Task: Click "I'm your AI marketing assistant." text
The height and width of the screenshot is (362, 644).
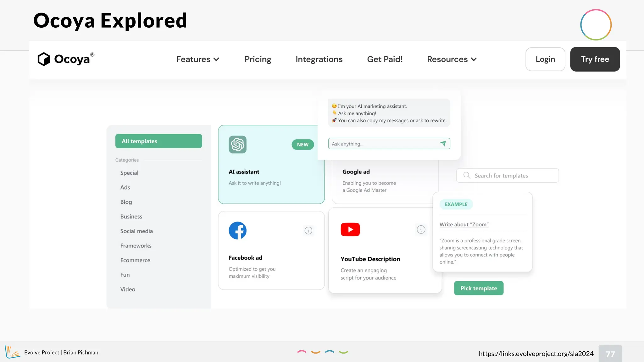Action: [x=372, y=106]
